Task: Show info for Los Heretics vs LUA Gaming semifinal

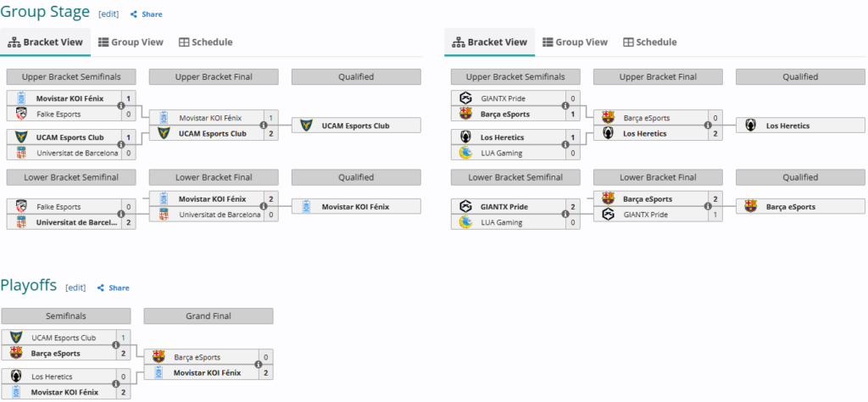Action: pyautogui.click(x=565, y=145)
